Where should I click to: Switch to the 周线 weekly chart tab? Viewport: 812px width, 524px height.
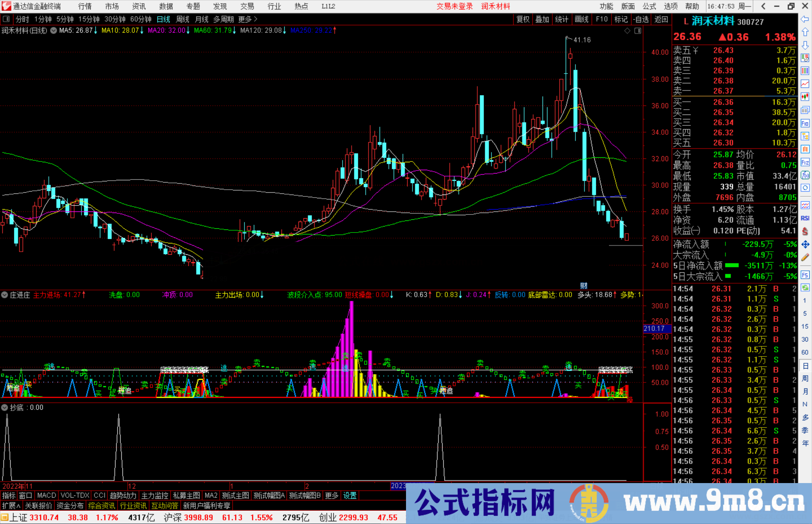click(183, 19)
